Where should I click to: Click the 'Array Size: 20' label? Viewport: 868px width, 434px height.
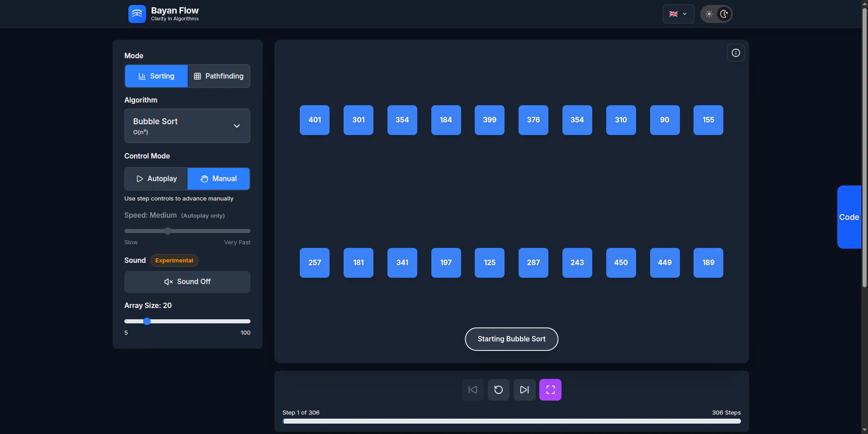[148, 306]
